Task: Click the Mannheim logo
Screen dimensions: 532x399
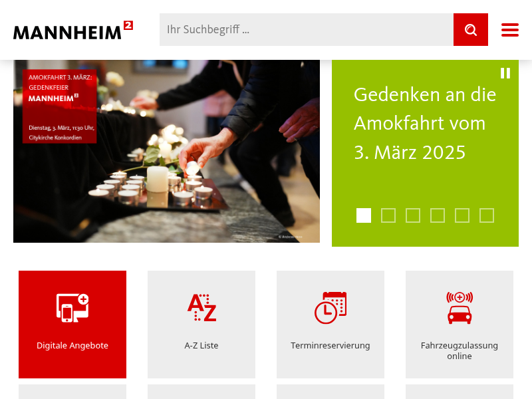Action: pyautogui.click(x=73, y=30)
